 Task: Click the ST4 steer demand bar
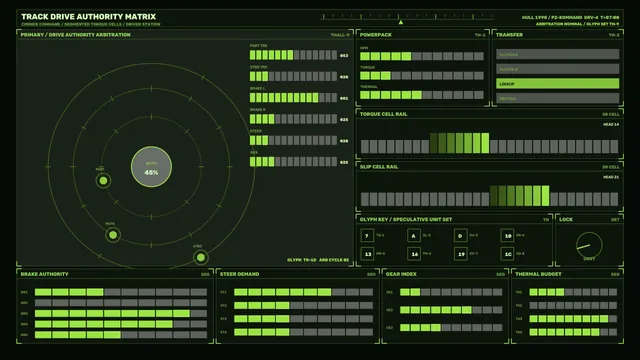[x=304, y=332]
